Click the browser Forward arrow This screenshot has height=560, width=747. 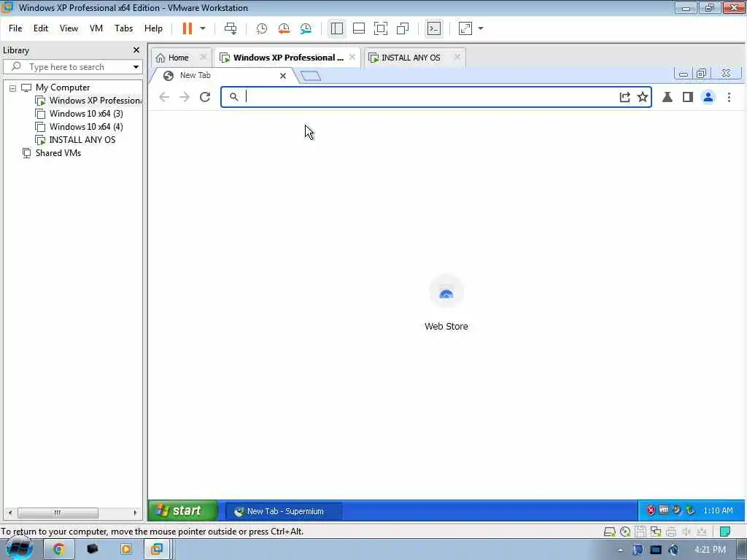coord(185,97)
